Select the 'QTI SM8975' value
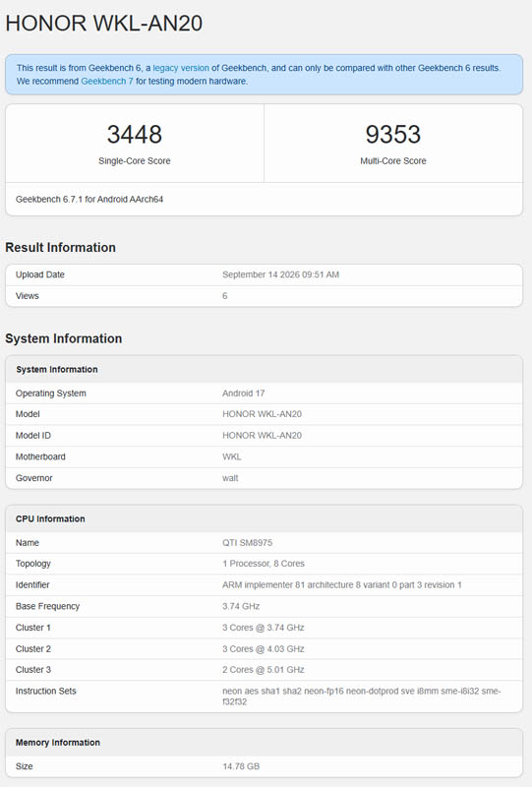Screen dimensions: 532x787 click(x=248, y=543)
